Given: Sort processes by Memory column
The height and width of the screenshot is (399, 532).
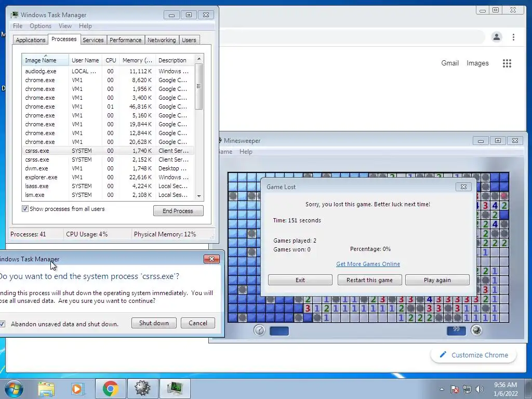Looking at the screenshot, I should [x=137, y=60].
